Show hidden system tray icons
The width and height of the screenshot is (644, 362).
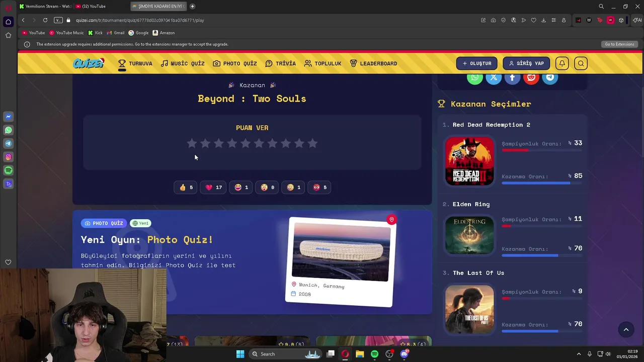pyautogui.click(x=579, y=354)
